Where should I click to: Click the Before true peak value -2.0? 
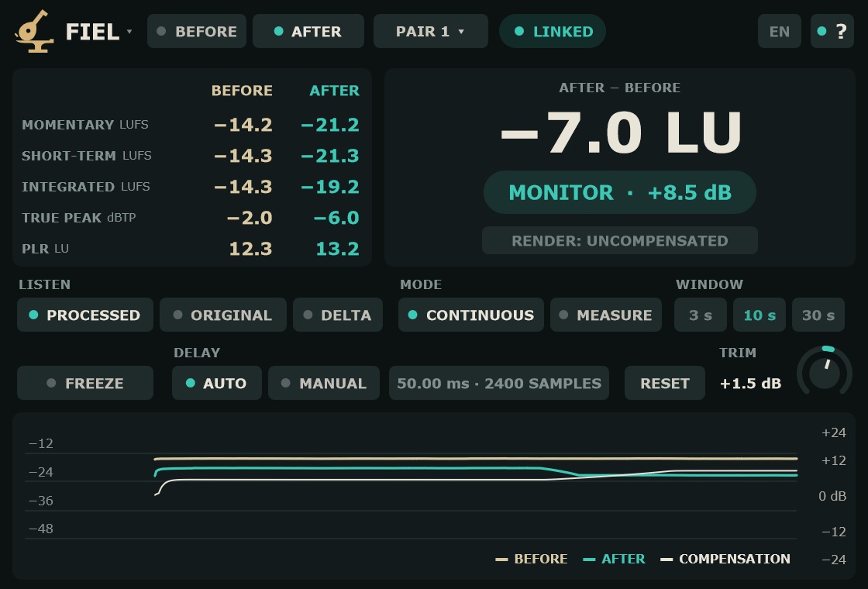(250, 218)
